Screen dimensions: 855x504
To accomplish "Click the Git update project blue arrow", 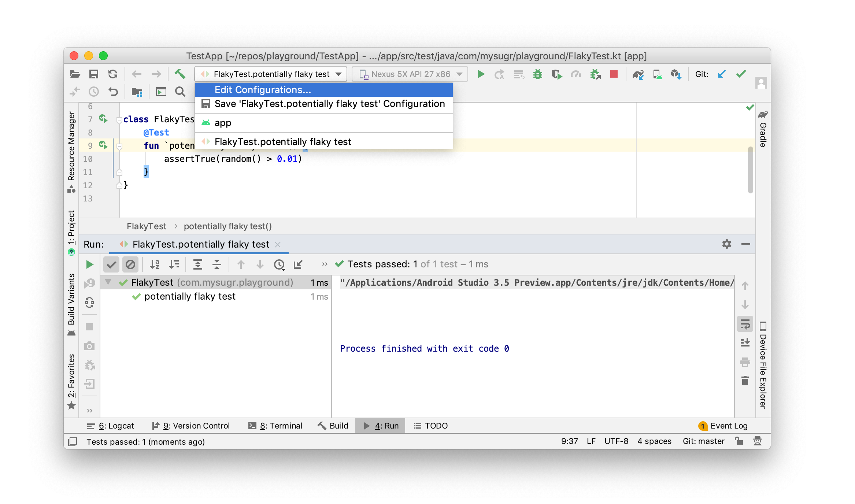I will point(721,74).
